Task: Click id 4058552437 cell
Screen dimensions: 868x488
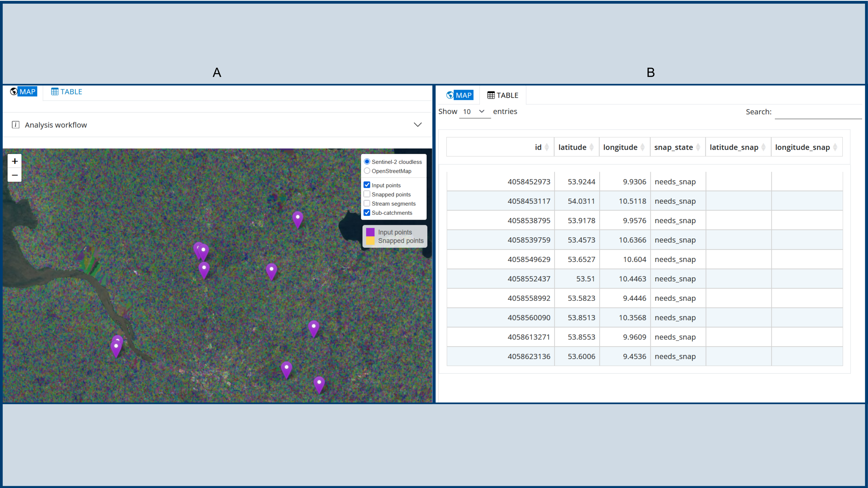Action: coord(500,279)
